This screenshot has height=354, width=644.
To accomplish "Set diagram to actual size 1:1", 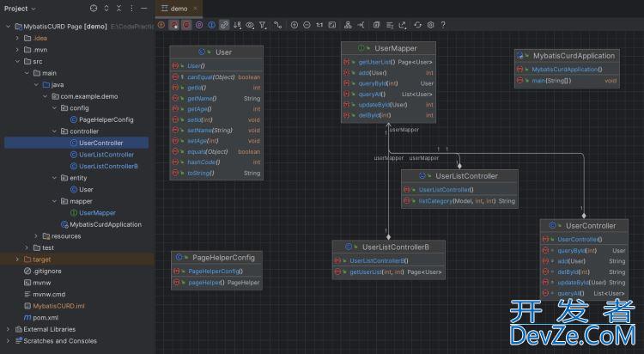I will [319, 25].
